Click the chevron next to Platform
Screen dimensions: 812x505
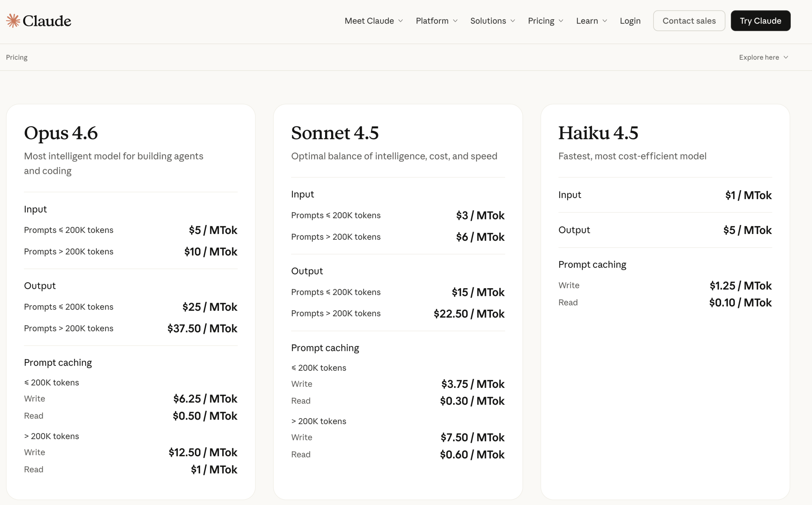(x=455, y=21)
